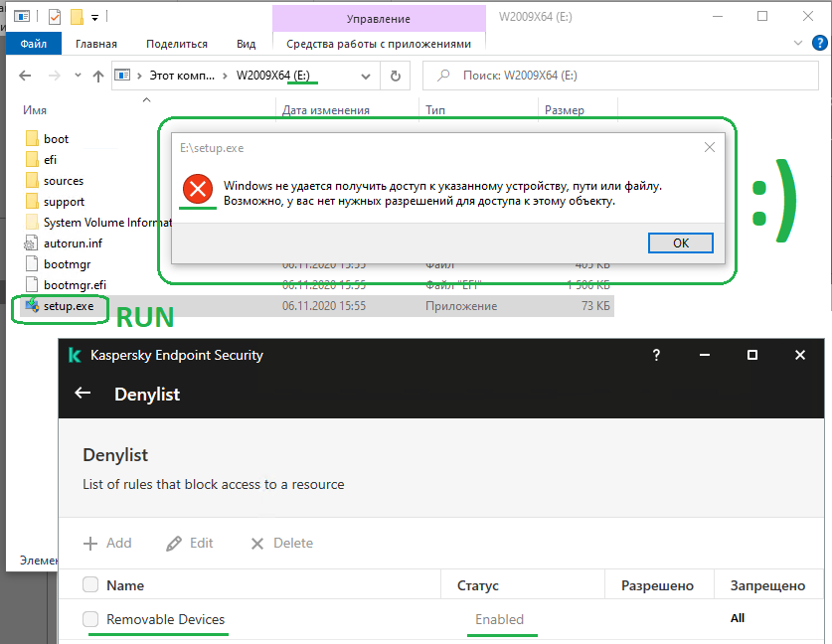Image resolution: width=832 pixels, height=644 pixels.
Task: Maximize the Kaspersky Endpoint Security window
Action: (x=752, y=355)
